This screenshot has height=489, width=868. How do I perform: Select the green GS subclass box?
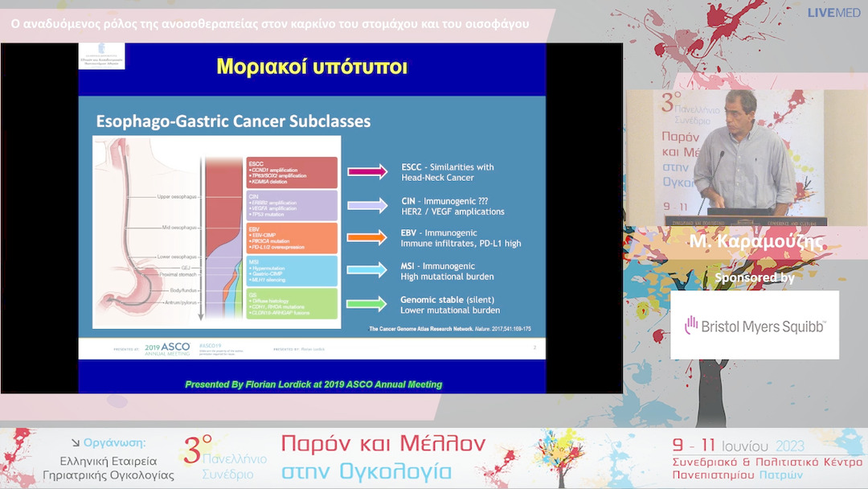click(291, 304)
